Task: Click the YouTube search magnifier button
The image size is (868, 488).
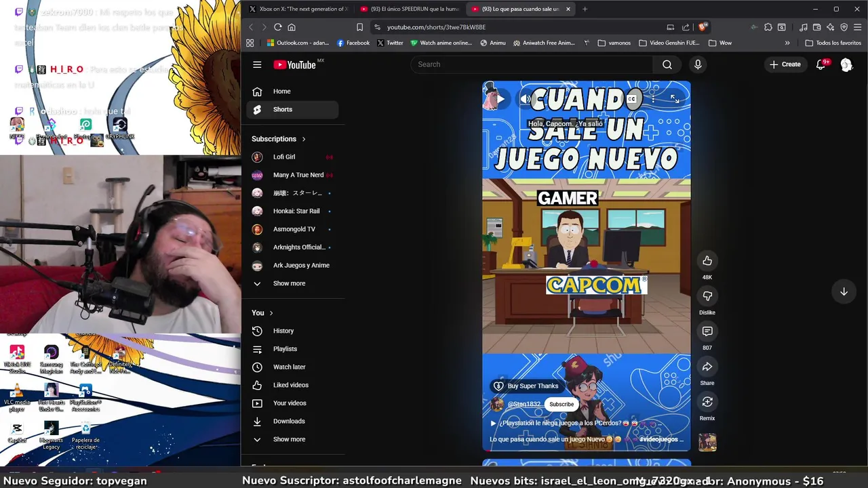Action: (x=667, y=64)
